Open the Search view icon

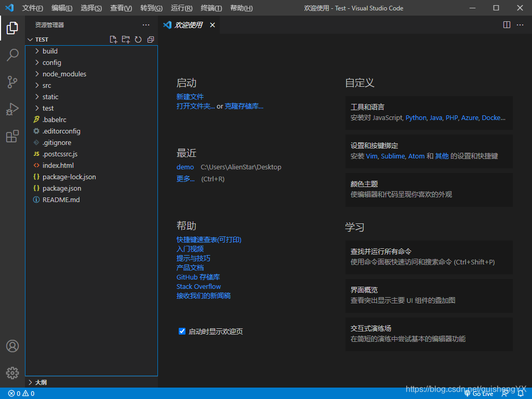[x=12, y=55]
